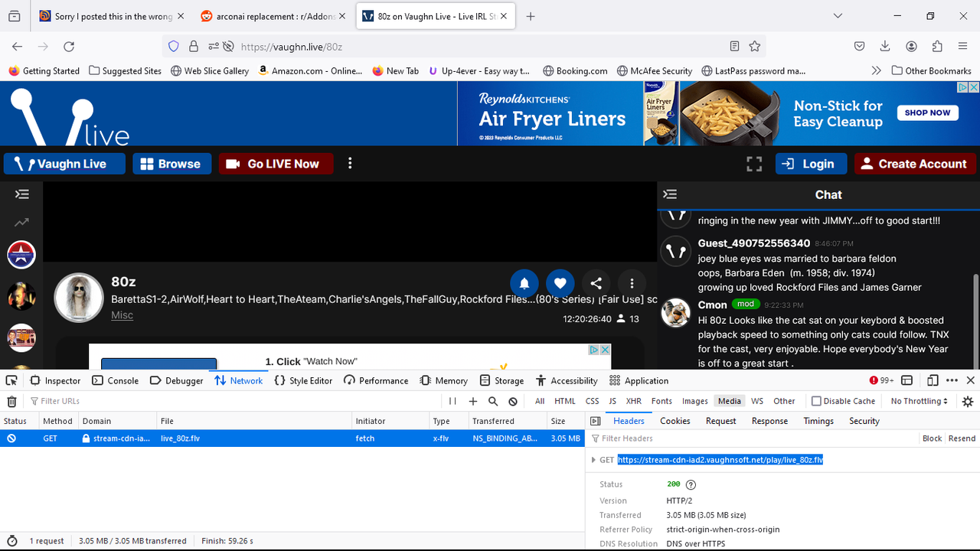980x551 pixels.
Task: Open the Cookies tab in request details
Action: pos(675,421)
